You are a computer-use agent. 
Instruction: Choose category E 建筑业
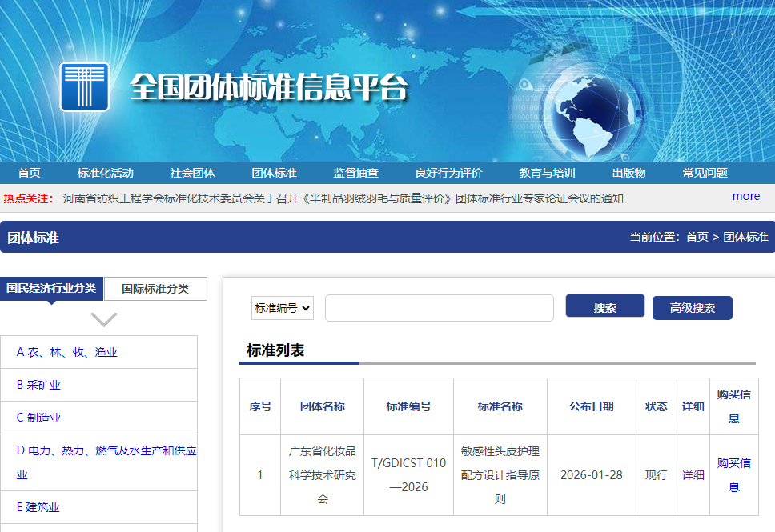point(38,507)
